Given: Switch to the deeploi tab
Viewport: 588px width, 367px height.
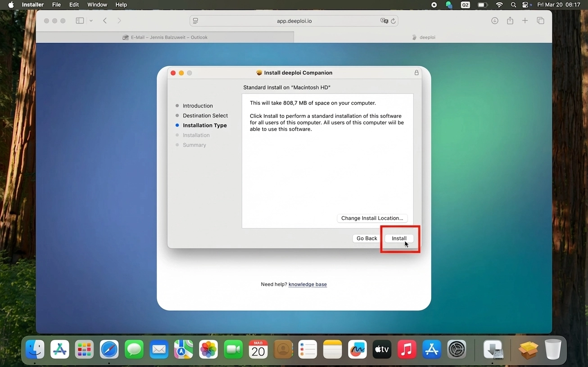Looking at the screenshot, I should tap(423, 37).
